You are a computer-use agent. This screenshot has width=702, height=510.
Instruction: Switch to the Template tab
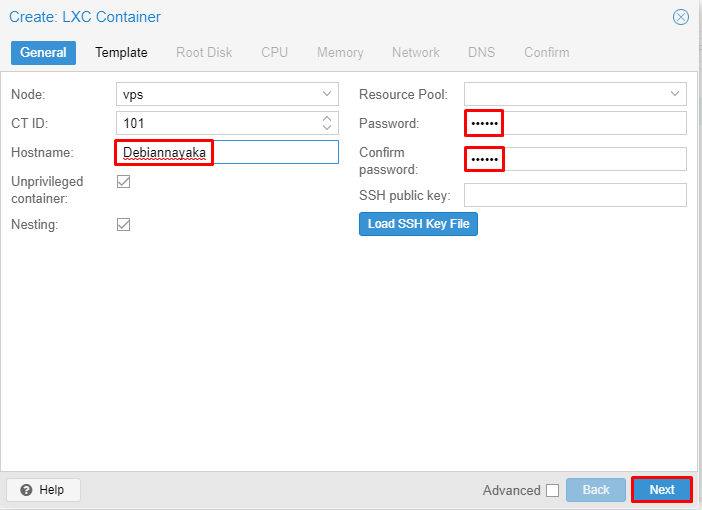(121, 52)
